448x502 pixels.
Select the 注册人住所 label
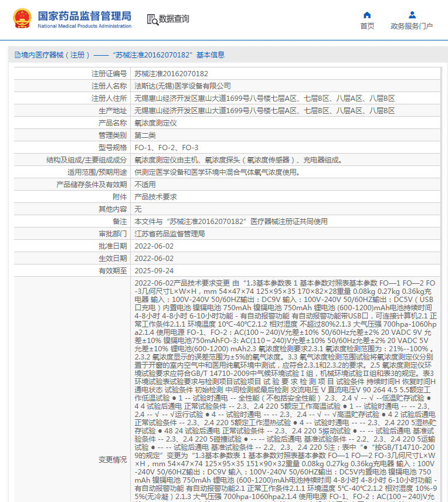point(109,99)
